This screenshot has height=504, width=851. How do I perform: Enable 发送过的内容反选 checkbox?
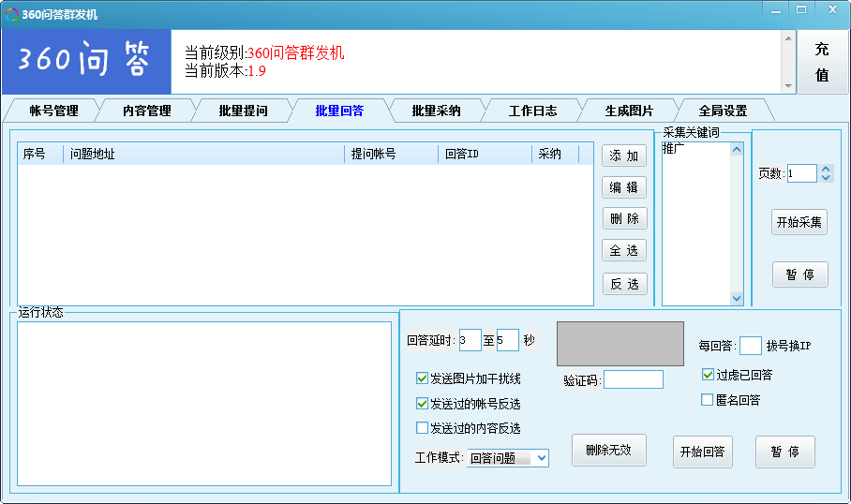tap(422, 427)
